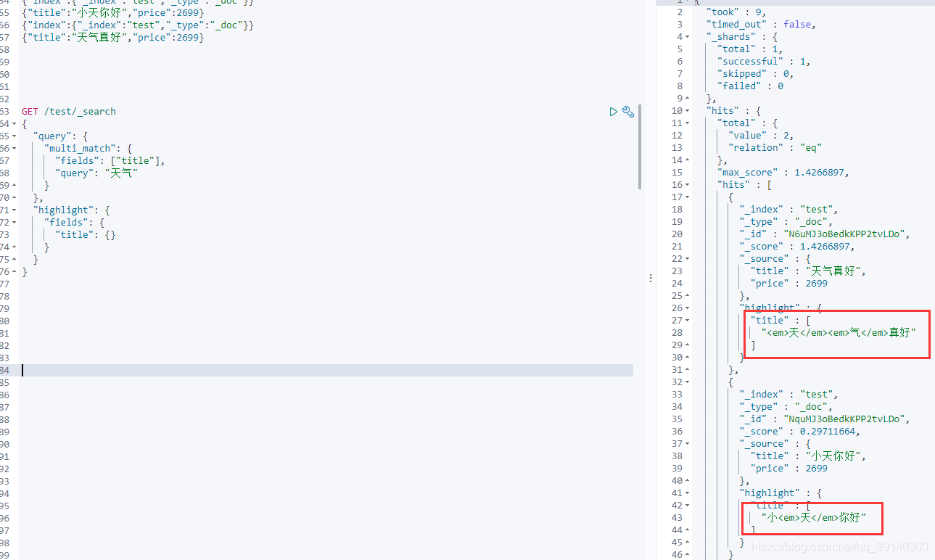Click "successful" : 1 in response

coord(764,62)
